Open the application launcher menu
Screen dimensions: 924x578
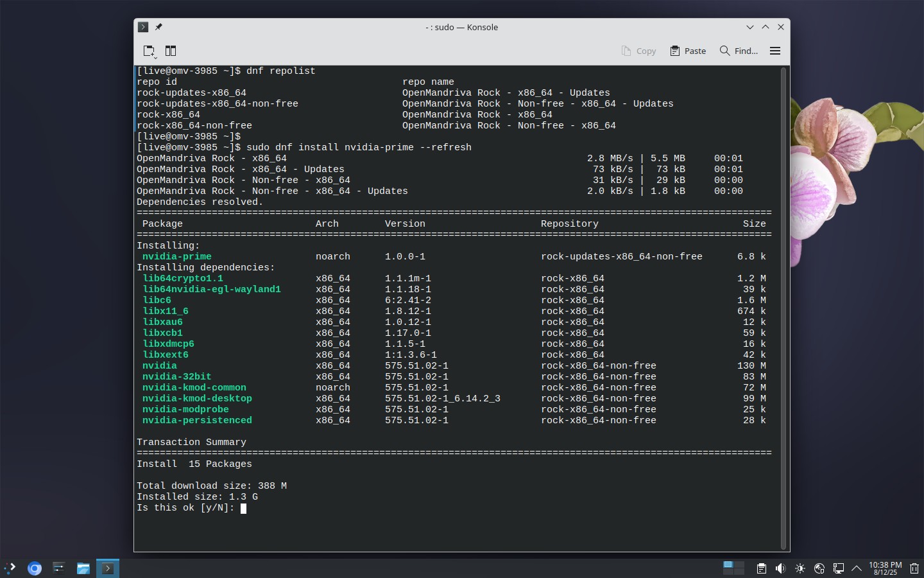coord(10,568)
